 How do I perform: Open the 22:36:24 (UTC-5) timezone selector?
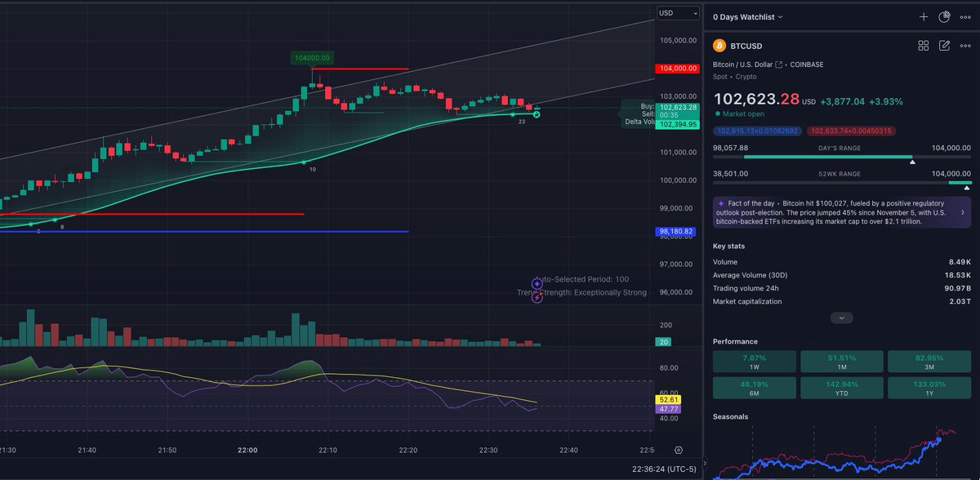pyautogui.click(x=662, y=469)
